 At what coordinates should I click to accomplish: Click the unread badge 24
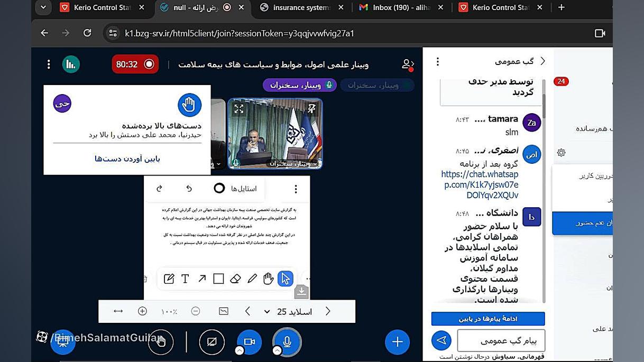point(561,81)
